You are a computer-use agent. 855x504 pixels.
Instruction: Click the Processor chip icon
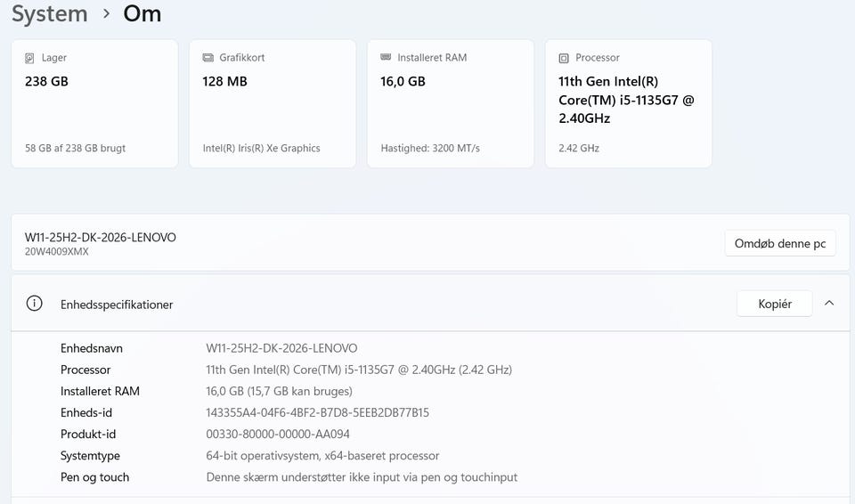pyautogui.click(x=564, y=58)
